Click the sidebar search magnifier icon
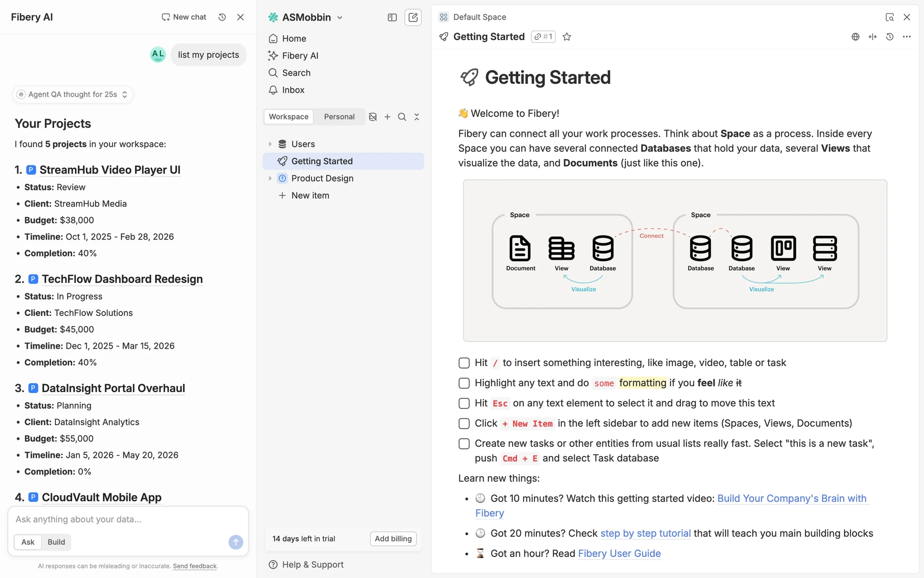Viewport: 924px width, 578px height. [402, 117]
